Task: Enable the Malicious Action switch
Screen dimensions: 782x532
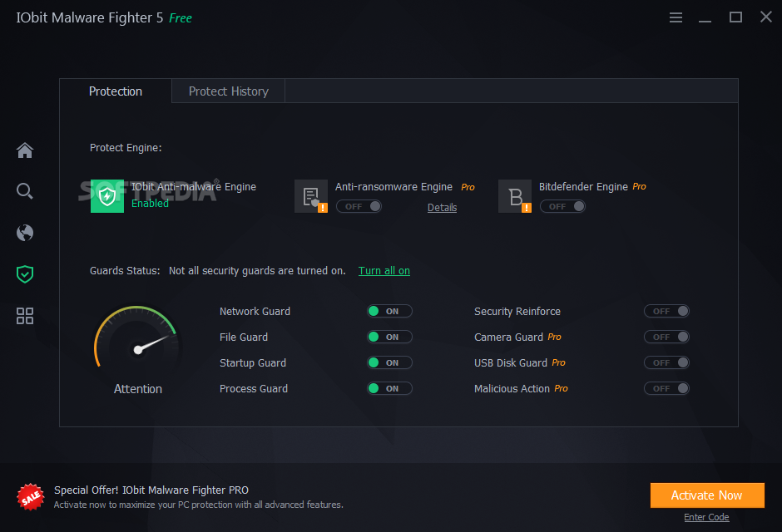Action: point(667,388)
